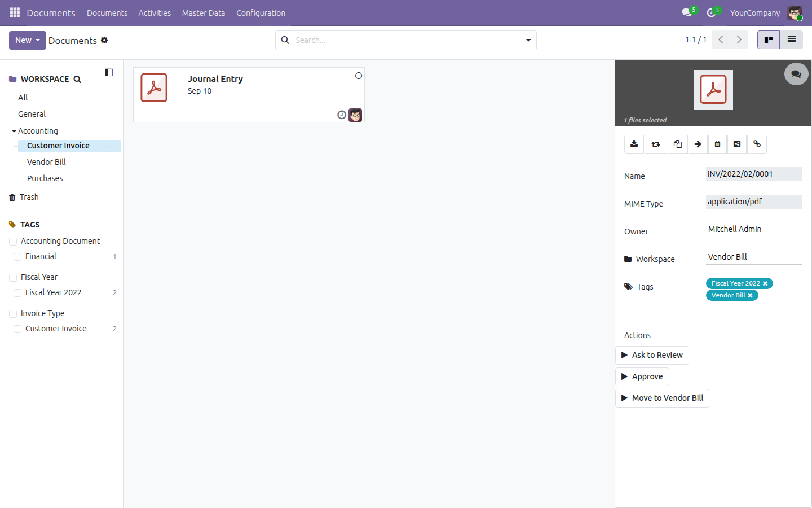Open the Documents settings gear icon
The image size is (812, 508).
104,40
